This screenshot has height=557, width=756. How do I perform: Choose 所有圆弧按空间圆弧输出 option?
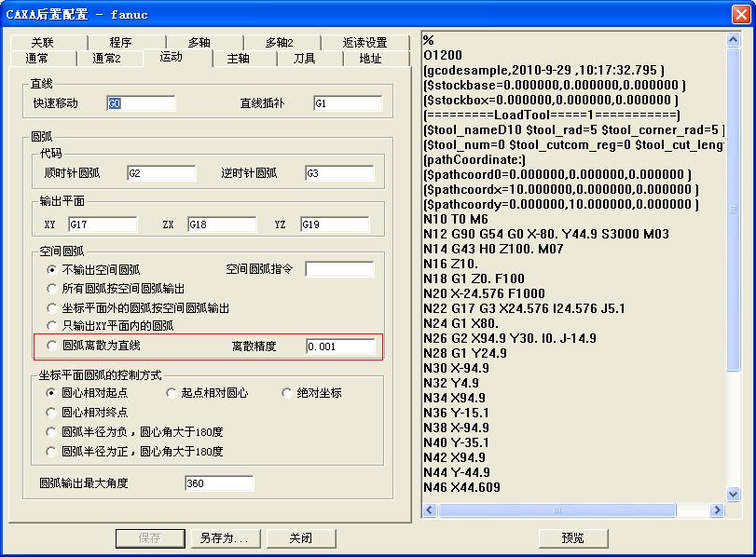(x=52, y=289)
